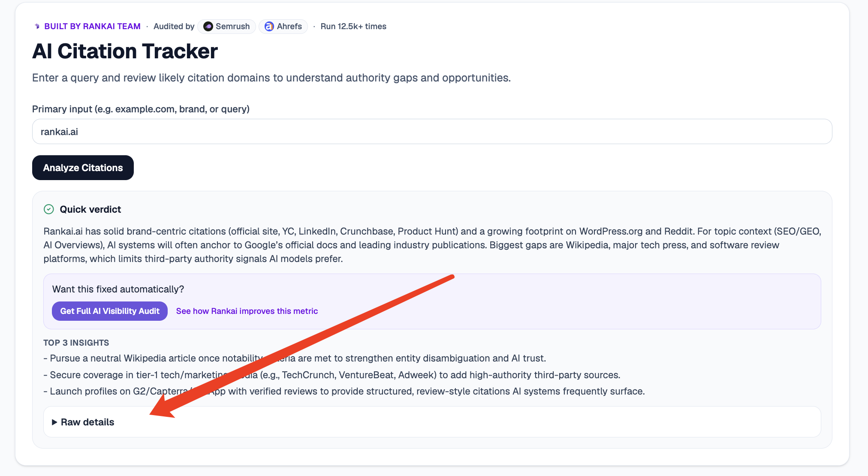
Task: Focus the Primary input field containing rankai.ai
Action: tap(432, 132)
